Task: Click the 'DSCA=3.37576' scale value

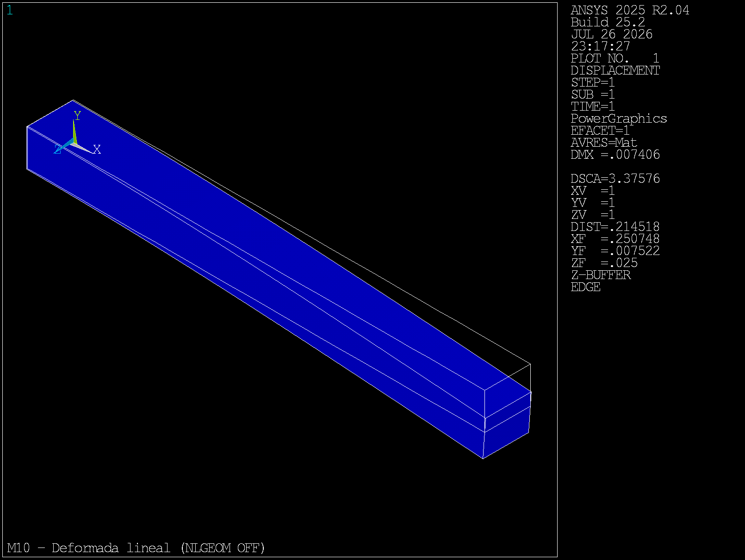Action: tap(615, 179)
